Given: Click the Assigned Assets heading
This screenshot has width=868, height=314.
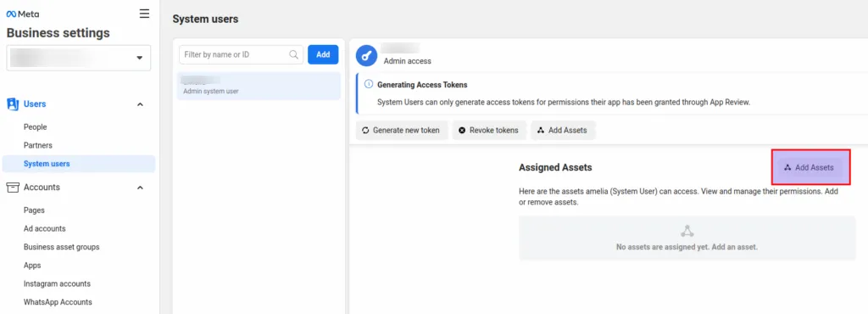Looking at the screenshot, I should click(555, 167).
